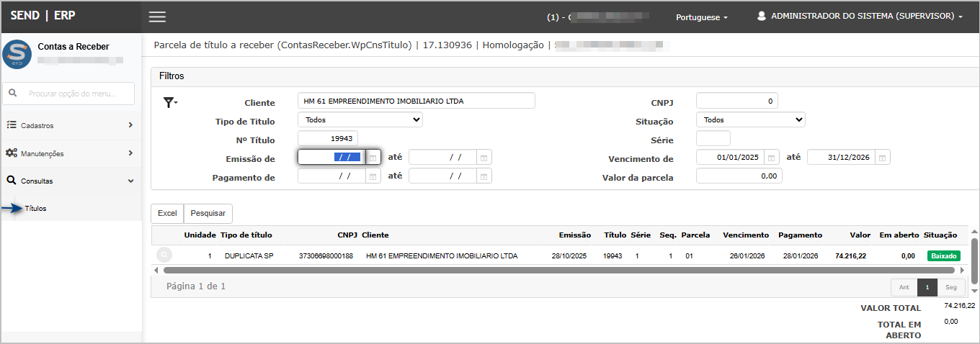Click the Nº Título input field
This screenshot has height=344, width=980.
tap(328, 139)
